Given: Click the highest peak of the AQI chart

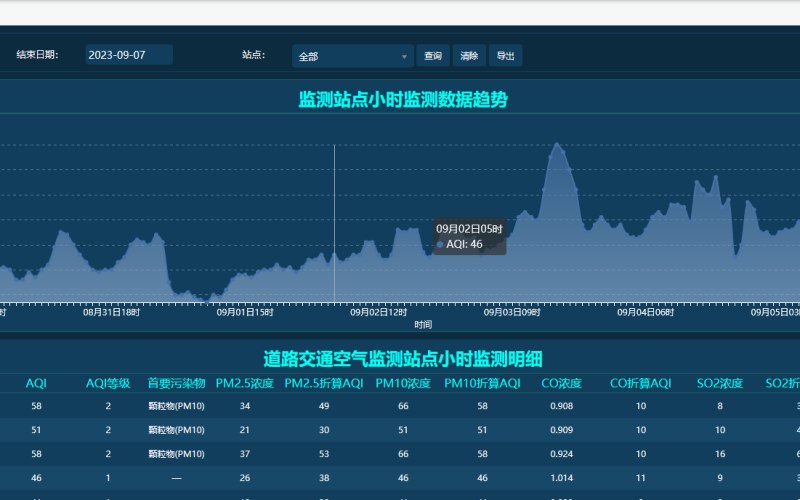Looking at the screenshot, I should coord(557,144).
